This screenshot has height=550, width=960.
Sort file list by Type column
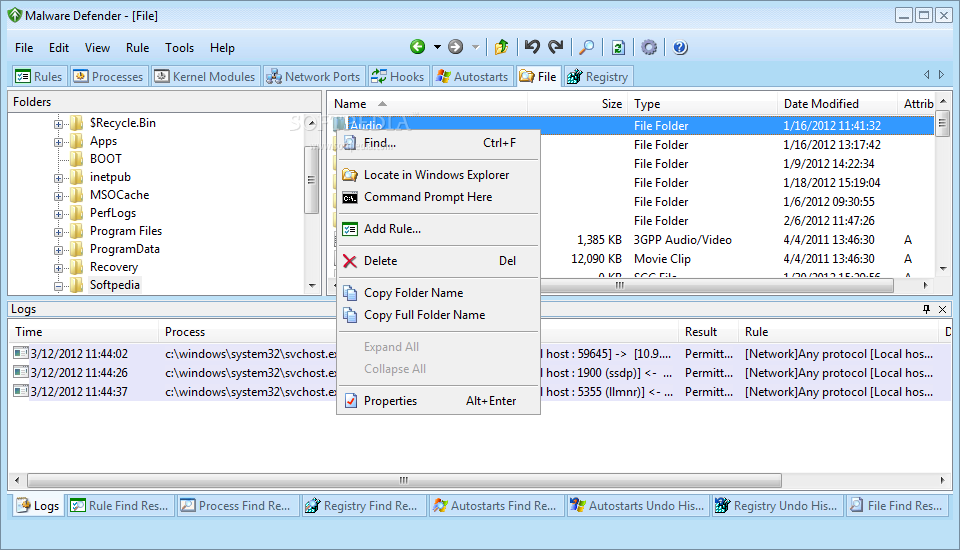(x=702, y=104)
